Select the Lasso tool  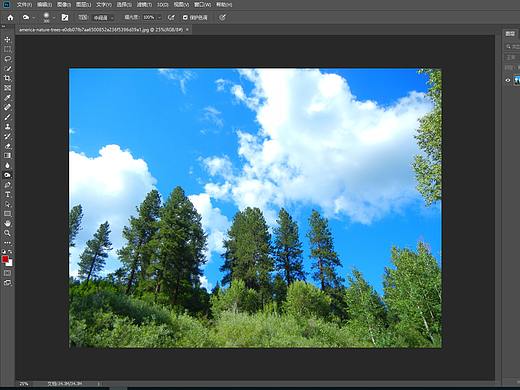point(7,59)
